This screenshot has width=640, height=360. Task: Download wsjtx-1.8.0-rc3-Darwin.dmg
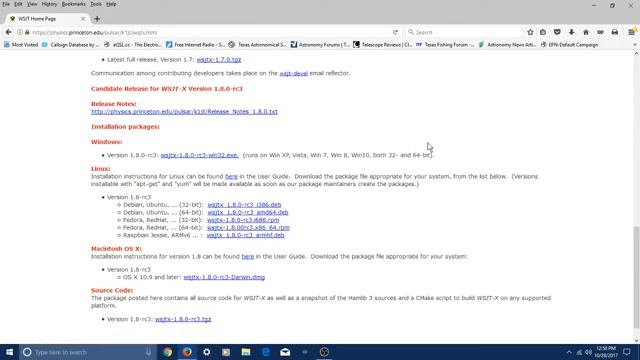pos(224,277)
